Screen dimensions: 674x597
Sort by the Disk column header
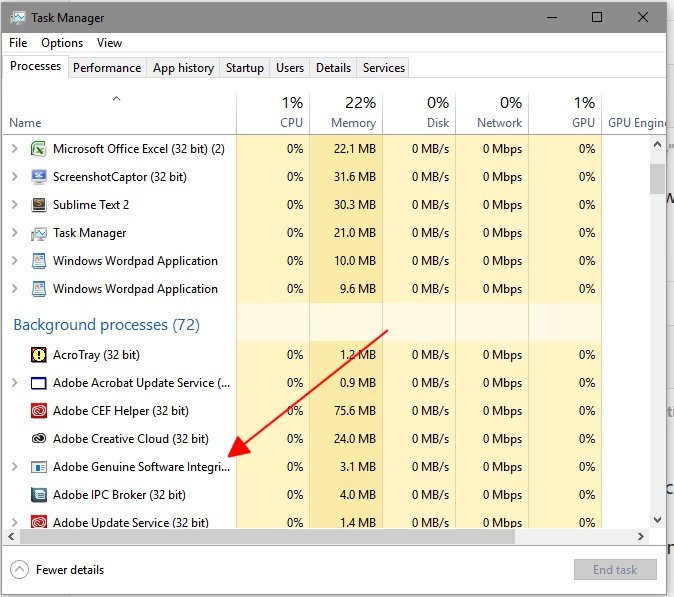pyautogui.click(x=419, y=113)
